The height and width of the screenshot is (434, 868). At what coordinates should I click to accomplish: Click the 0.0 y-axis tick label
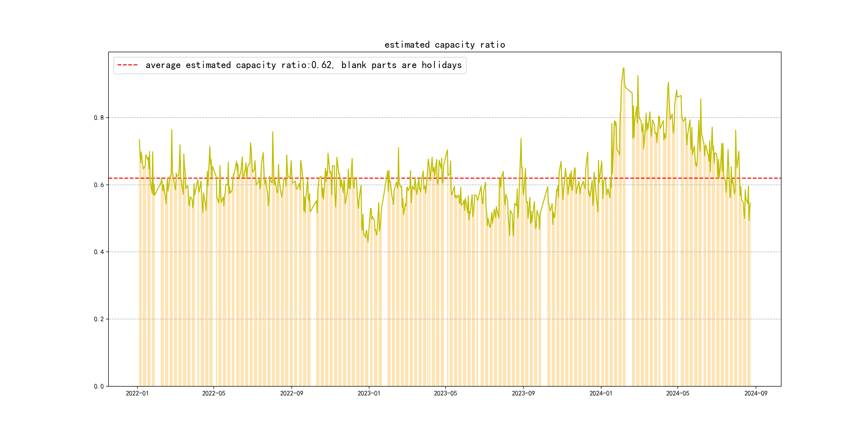pyautogui.click(x=99, y=386)
